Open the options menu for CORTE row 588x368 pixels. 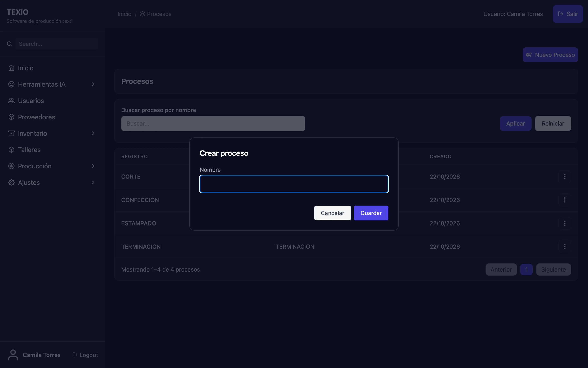pos(565,176)
